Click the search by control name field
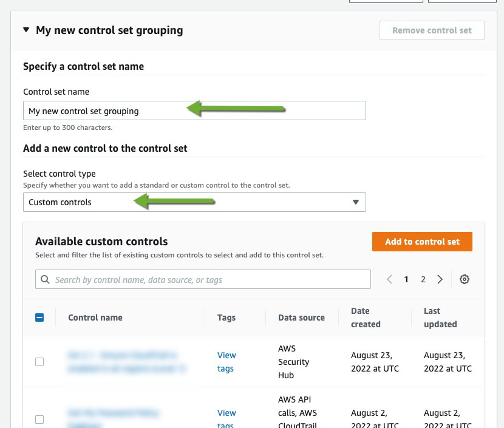Screen dimensions: 504x428 pyautogui.click(x=203, y=279)
